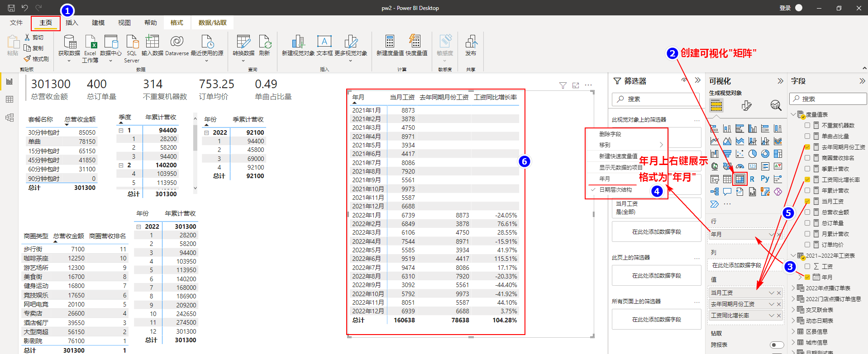Viewport: 868px width, 354px height.
Task: Check the 不重复机器数 field checkbox
Action: (x=807, y=125)
